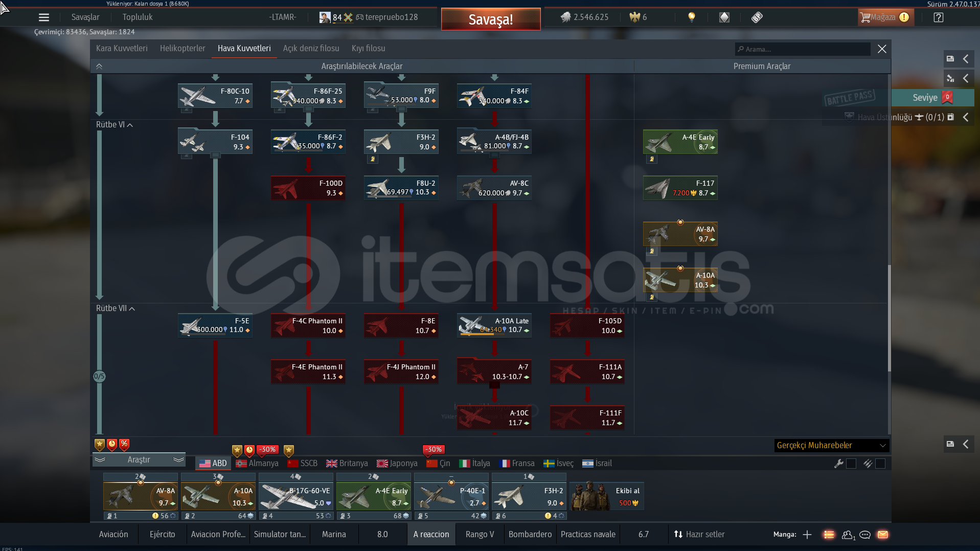Click the Golden Eagles currency icon
This screenshot has width=980, height=551.
(x=634, y=17)
